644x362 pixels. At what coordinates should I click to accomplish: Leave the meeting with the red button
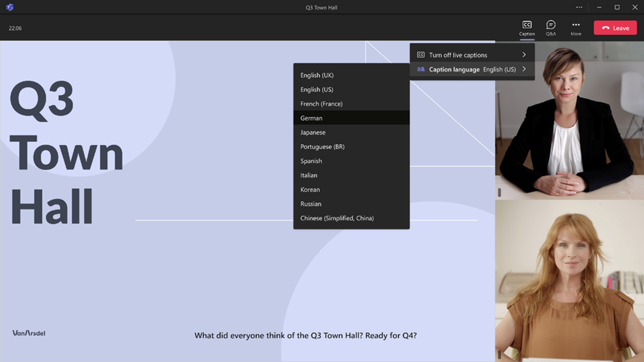tap(615, 28)
